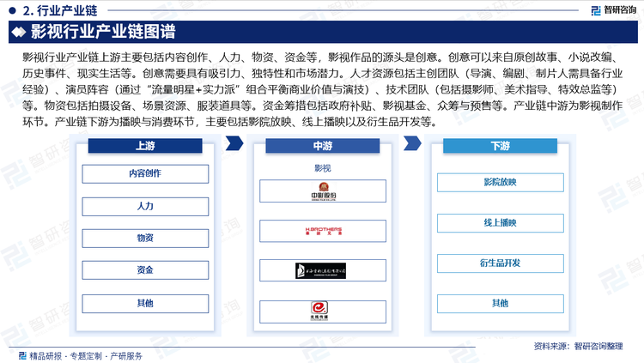Click the small logo before 精品研报 in footer
The image size is (644, 363).
[x=22, y=355]
